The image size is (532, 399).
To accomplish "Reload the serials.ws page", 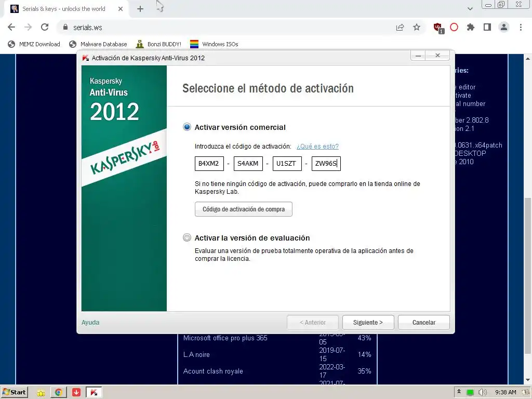I will point(45,27).
